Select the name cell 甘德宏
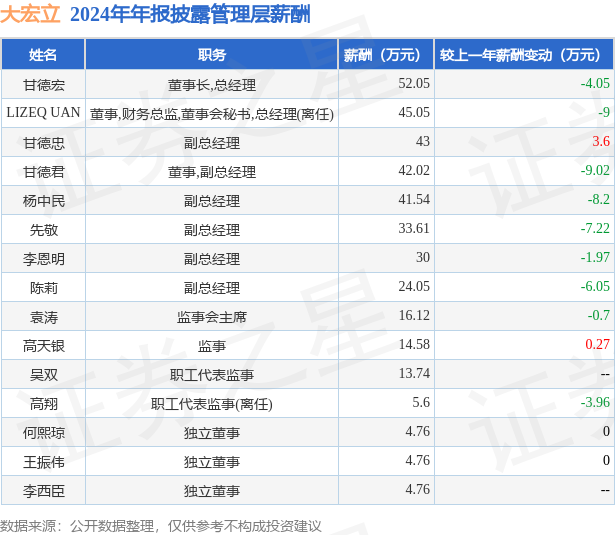 click(x=44, y=85)
